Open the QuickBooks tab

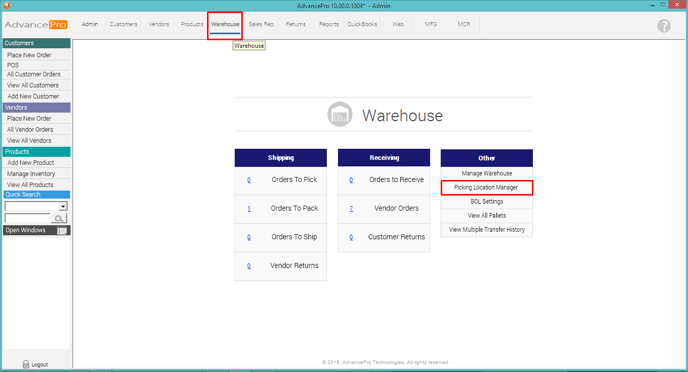click(362, 24)
